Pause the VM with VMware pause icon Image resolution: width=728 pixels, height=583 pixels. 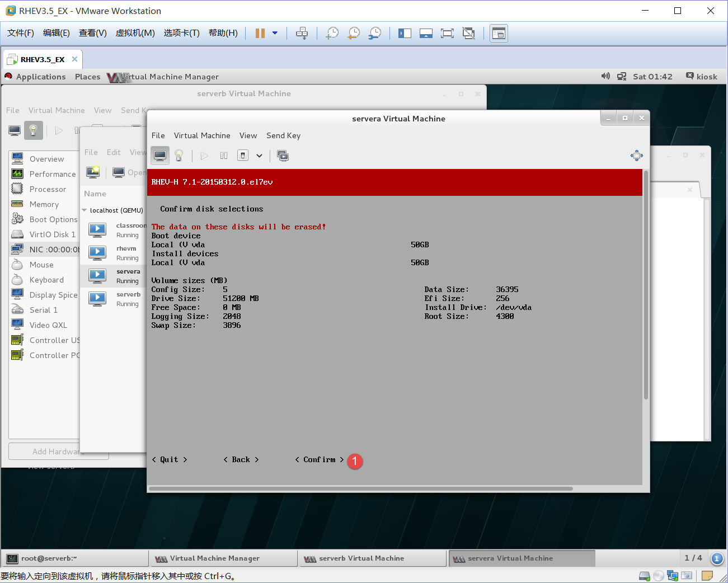coord(260,33)
